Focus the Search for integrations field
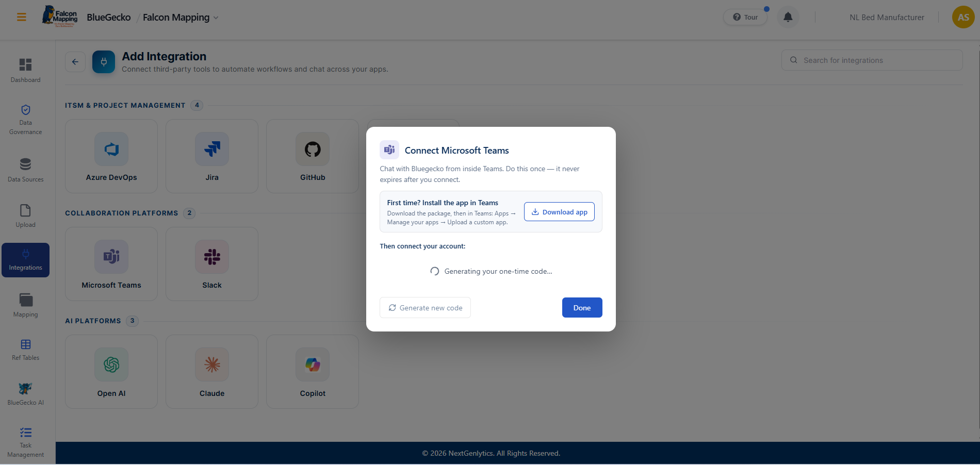The image size is (980, 465). tap(872, 60)
